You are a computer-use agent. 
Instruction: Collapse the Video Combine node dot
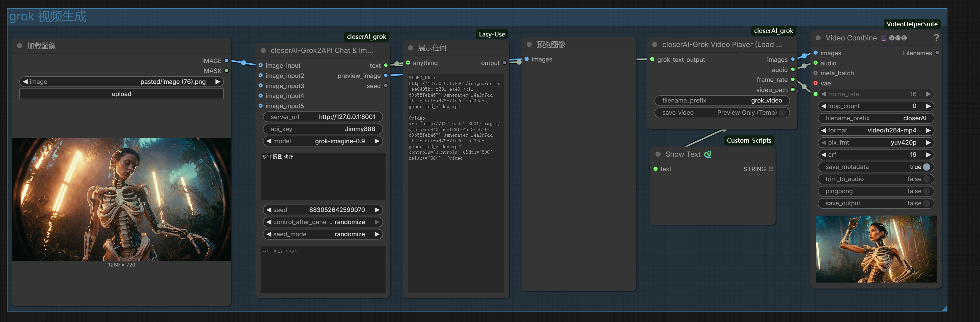(x=818, y=38)
